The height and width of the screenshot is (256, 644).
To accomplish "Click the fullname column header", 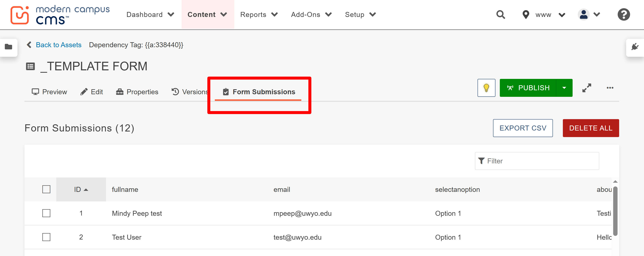I will coord(125,189).
